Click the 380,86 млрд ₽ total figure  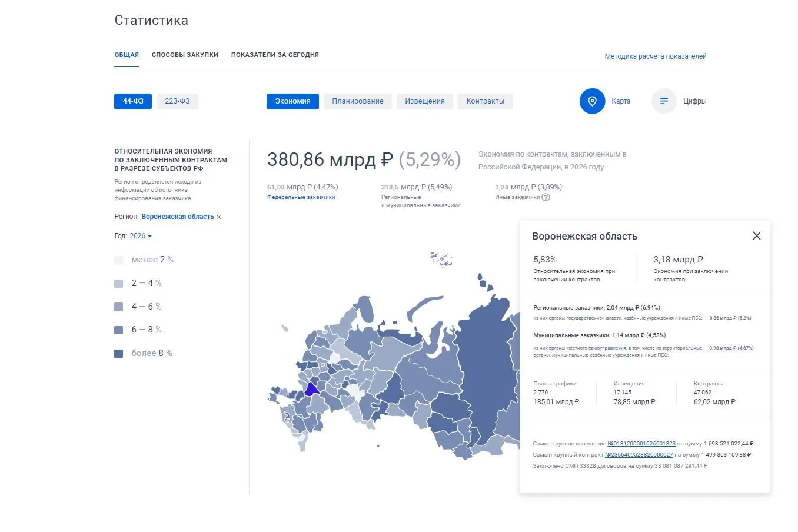click(330, 159)
